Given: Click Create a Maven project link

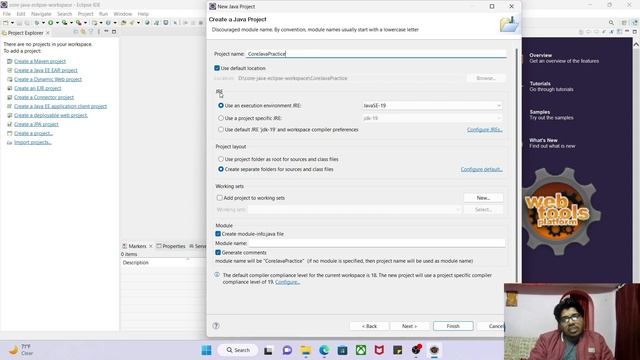Looking at the screenshot, I should (x=40, y=61).
